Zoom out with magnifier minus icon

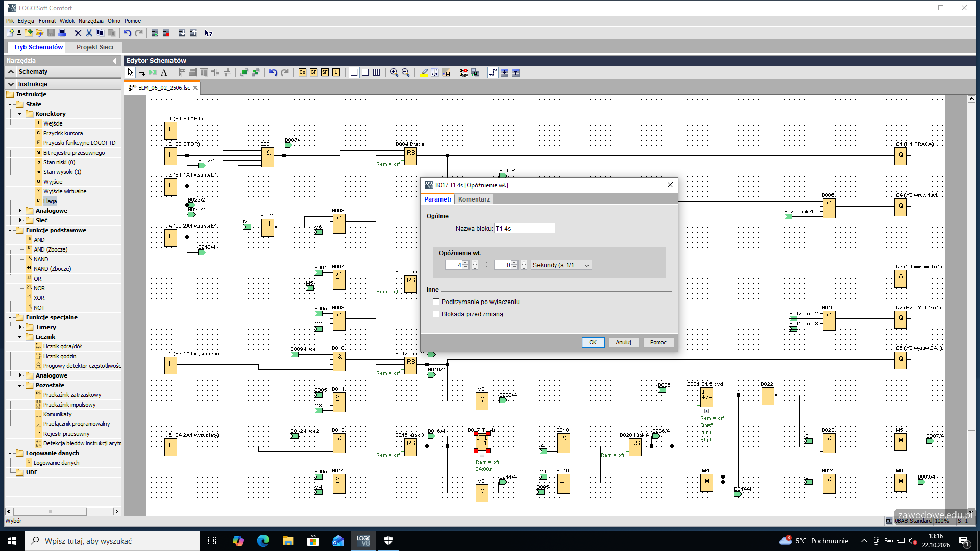pos(405,72)
